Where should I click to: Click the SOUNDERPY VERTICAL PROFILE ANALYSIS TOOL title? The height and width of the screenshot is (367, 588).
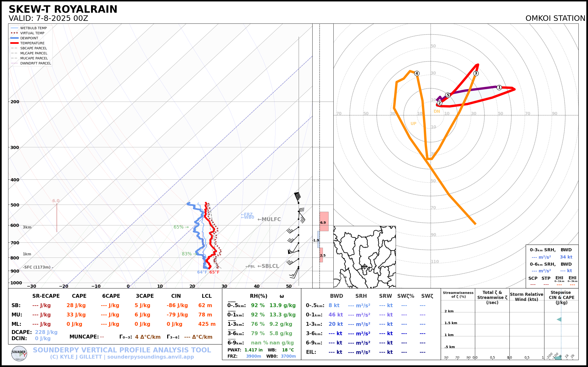[122, 350]
